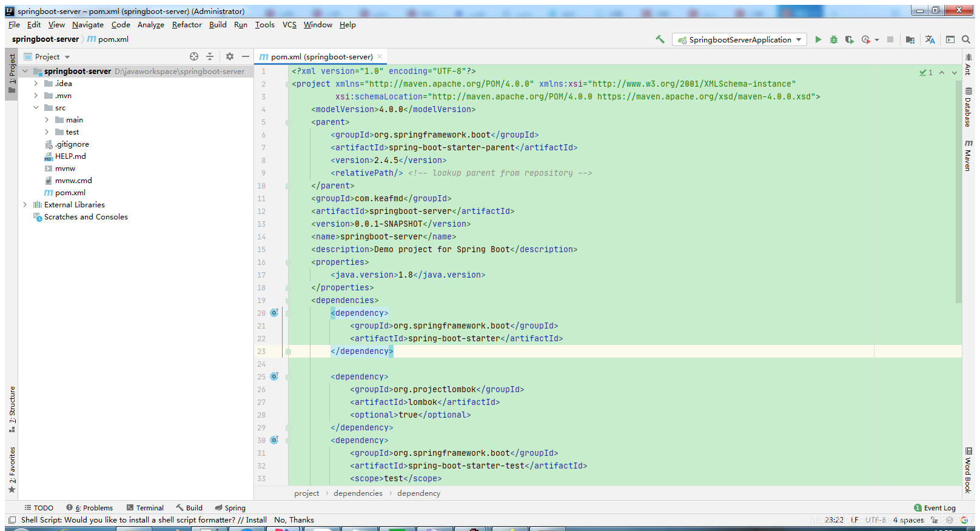Select the pom.xml (springboot-server) editor tab
The image size is (980, 531).
click(x=321, y=56)
